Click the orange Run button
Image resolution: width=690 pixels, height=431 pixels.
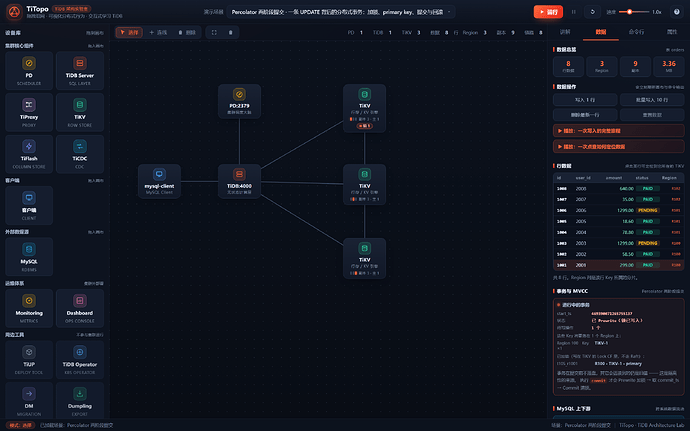(548, 12)
